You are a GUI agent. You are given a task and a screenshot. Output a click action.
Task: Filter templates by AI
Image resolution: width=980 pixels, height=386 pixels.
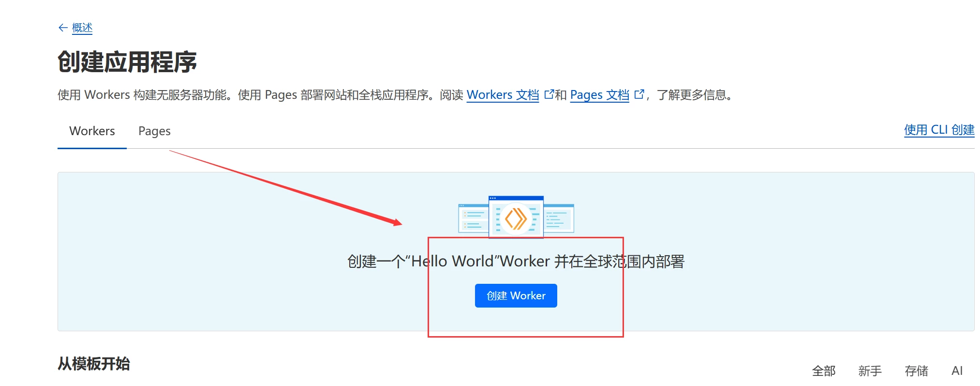point(957,371)
